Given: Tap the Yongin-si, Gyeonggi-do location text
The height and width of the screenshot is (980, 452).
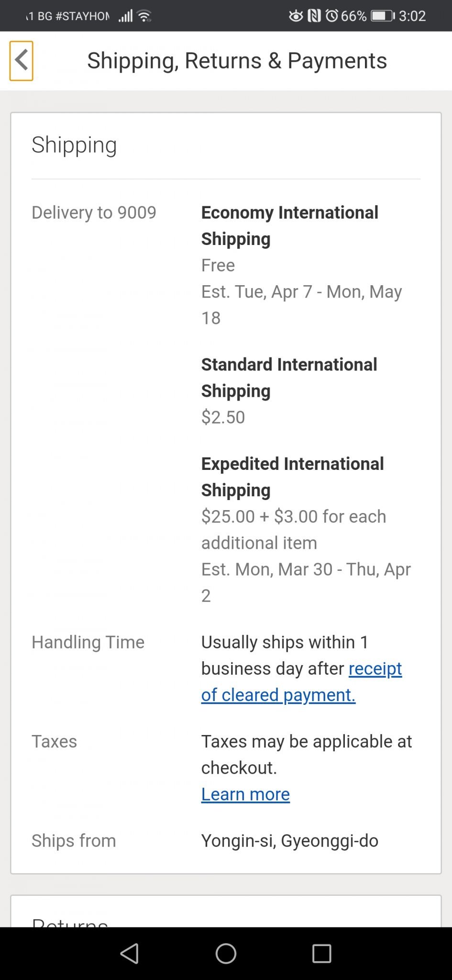Looking at the screenshot, I should pyautogui.click(x=289, y=841).
